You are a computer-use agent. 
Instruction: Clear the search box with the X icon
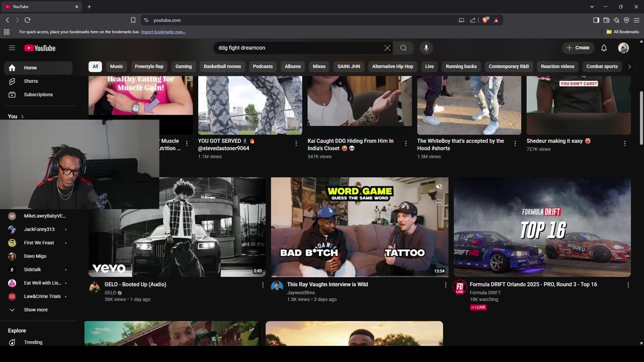[387, 48]
